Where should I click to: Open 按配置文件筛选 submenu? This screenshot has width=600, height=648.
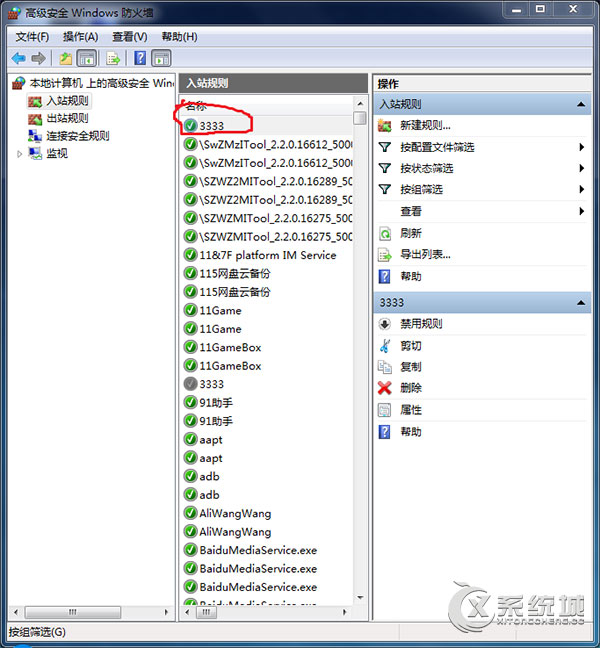437,147
